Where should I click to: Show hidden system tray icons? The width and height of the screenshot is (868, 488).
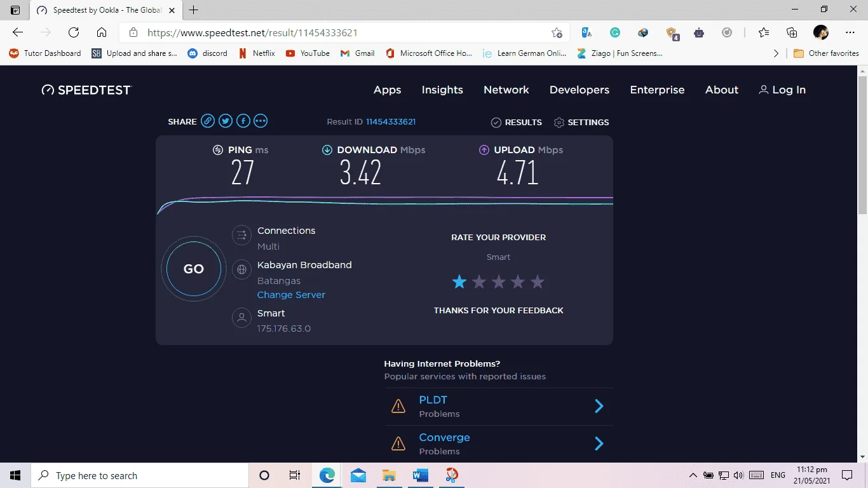[x=693, y=475]
